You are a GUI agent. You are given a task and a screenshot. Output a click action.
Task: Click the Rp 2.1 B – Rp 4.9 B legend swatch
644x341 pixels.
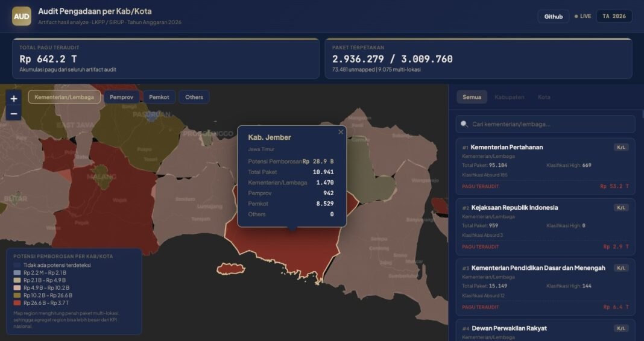(x=17, y=280)
